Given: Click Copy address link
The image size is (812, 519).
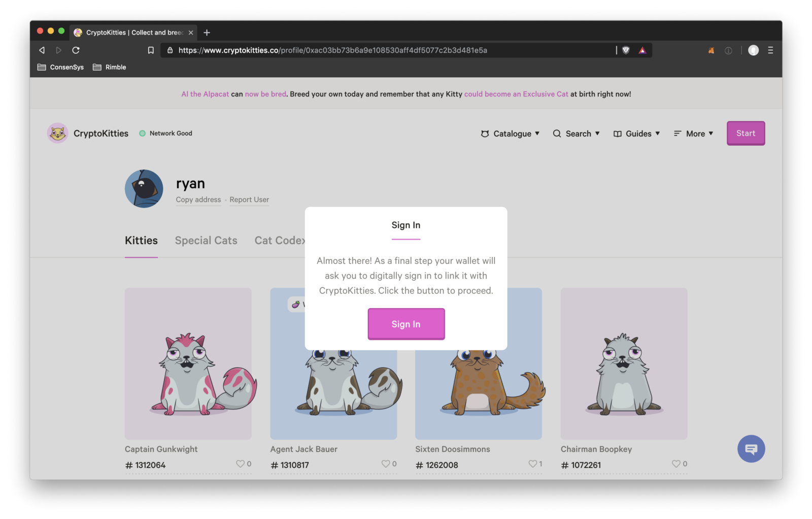Looking at the screenshot, I should (x=198, y=200).
